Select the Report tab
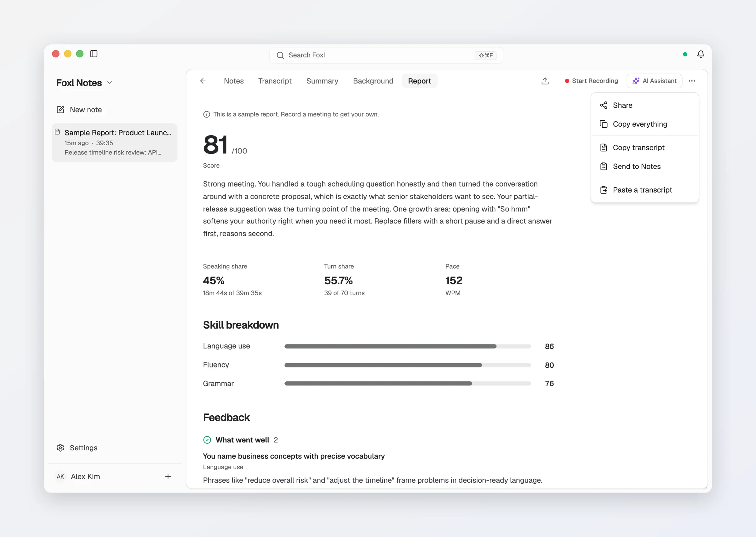 pyautogui.click(x=419, y=81)
